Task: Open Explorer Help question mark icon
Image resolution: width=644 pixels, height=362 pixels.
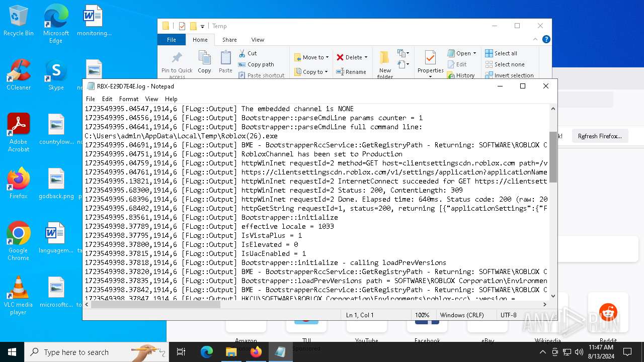Action: point(546,39)
